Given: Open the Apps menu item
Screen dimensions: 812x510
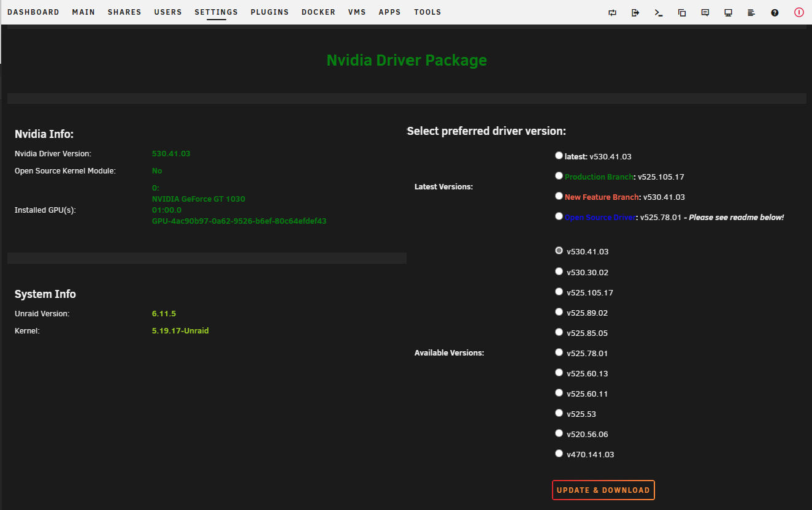Looking at the screenshot, I should 389,12.
